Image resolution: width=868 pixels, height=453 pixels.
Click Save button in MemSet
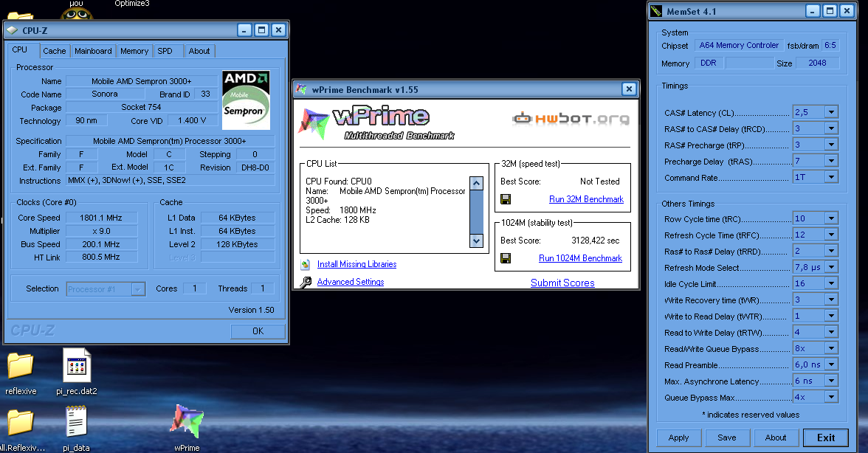(727, 438)
